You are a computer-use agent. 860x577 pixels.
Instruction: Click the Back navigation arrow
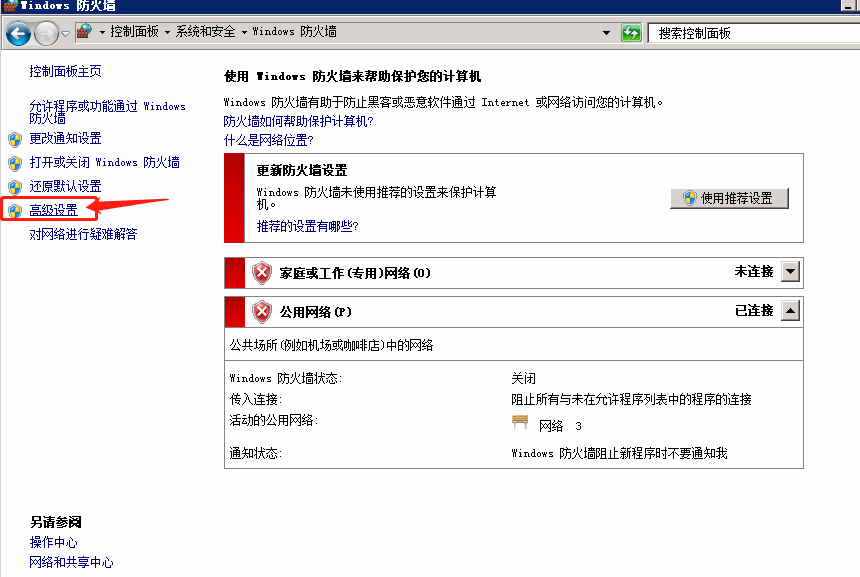18,33
